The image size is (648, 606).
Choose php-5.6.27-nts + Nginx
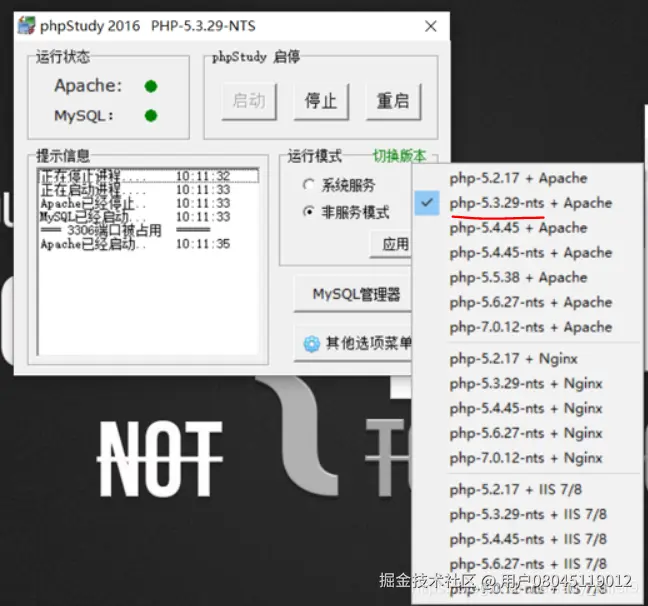click(x=526, y=433)
